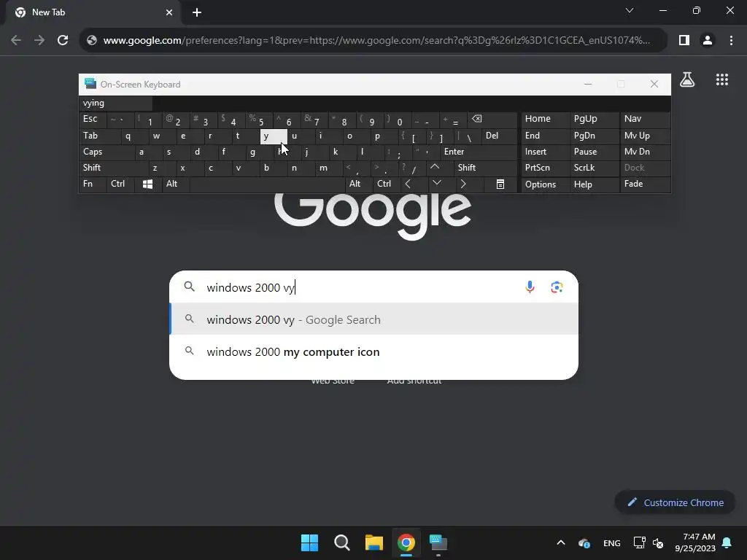Open Search Labs flask icon
The image size is (747, 560).
[687, 79]
